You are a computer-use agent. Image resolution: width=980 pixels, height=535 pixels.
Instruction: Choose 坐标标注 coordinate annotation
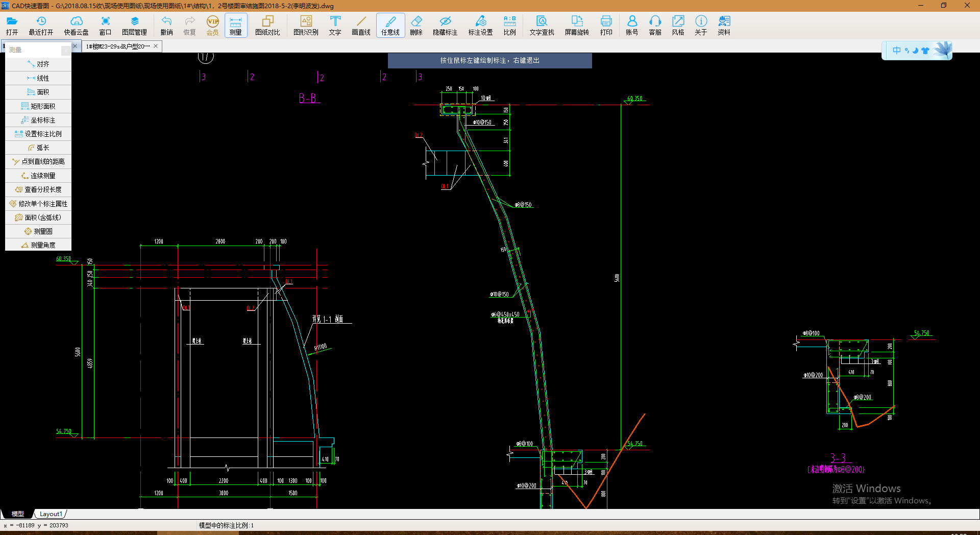click(38, 120)
